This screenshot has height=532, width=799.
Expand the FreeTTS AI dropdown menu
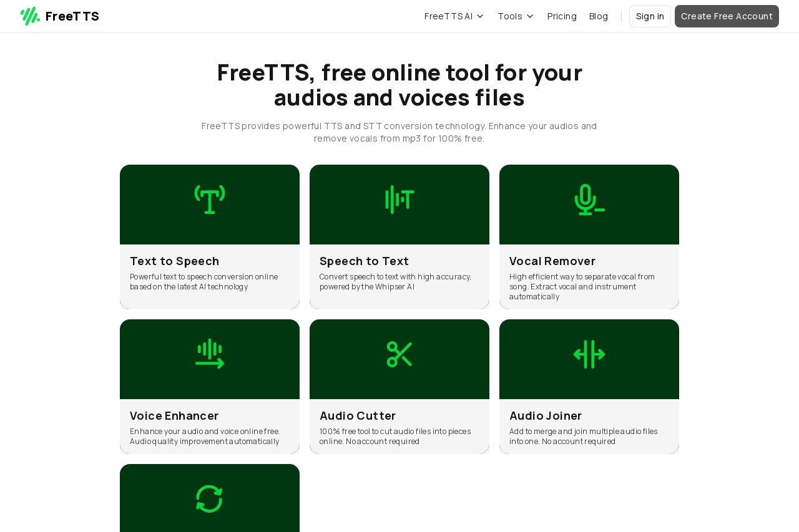(454, 16)
